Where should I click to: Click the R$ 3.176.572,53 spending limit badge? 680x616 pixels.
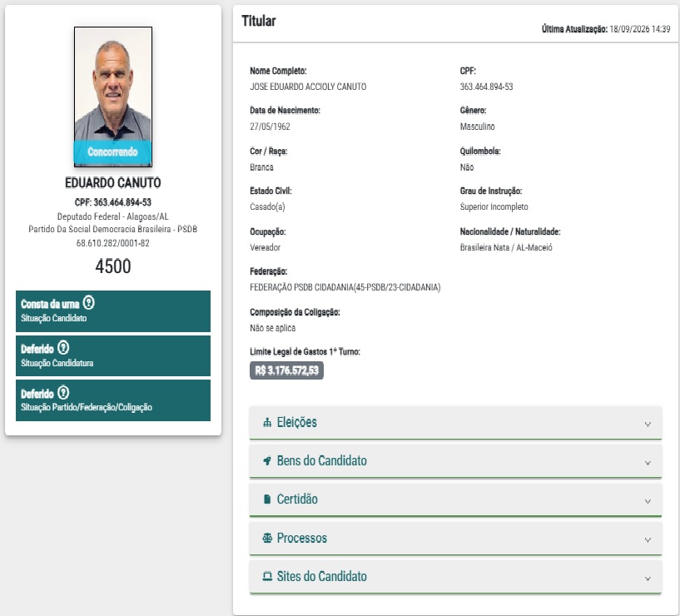[286, 370]
